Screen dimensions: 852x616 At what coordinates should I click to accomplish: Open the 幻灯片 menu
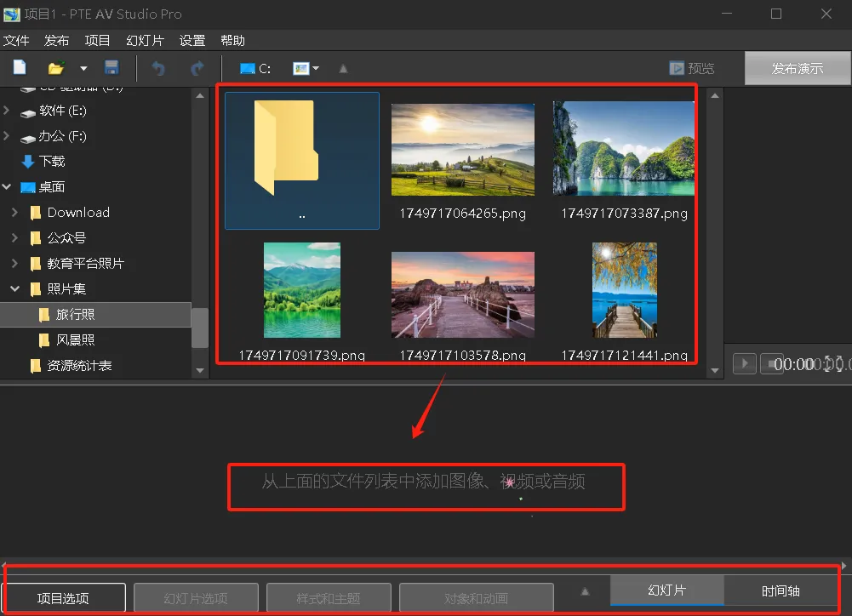(x=145, y=41)
